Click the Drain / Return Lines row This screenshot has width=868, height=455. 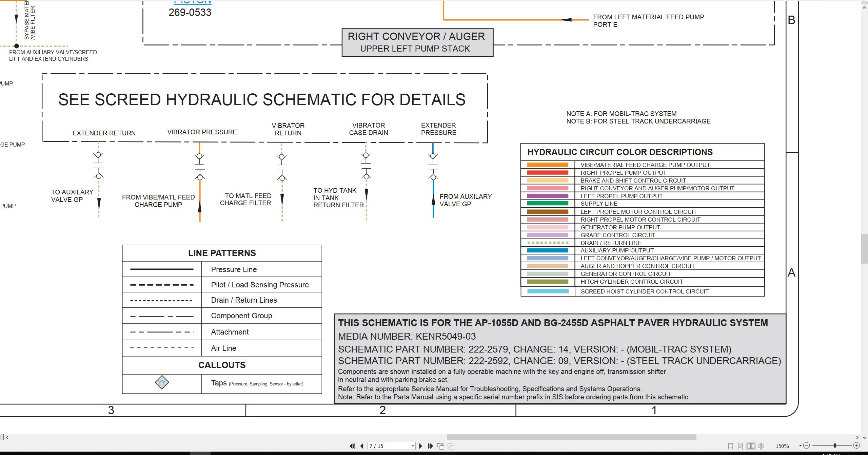tap(222, 300)
